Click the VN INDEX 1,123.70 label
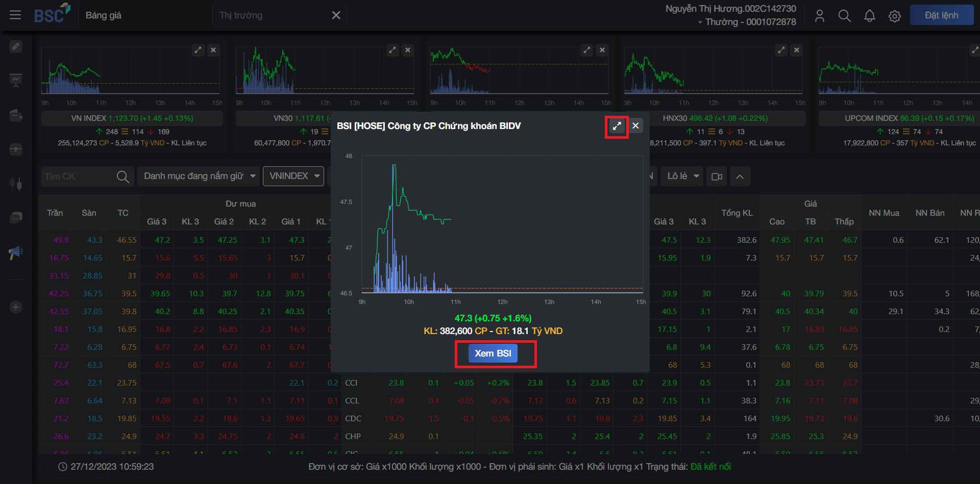Image resolution: width=980 pixels, height=484 pixels. [132, 118]
